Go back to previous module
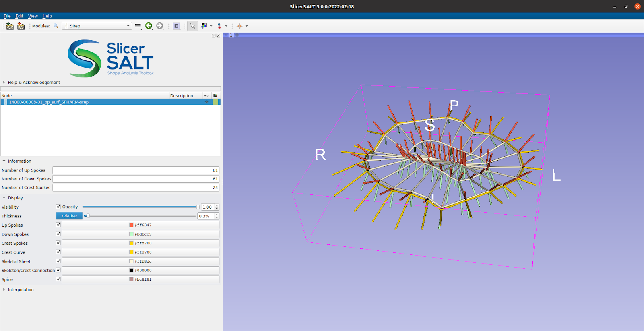This screenshot has height=331, width=644. [x=149, y=26]
